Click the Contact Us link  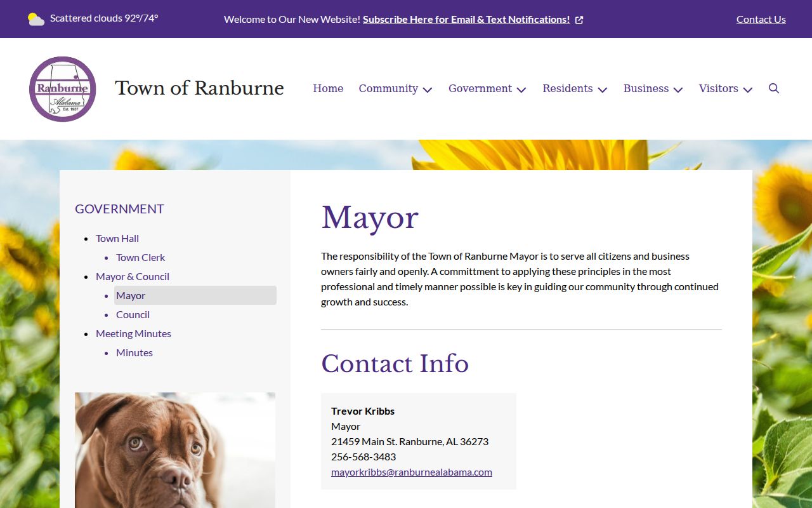761,19
